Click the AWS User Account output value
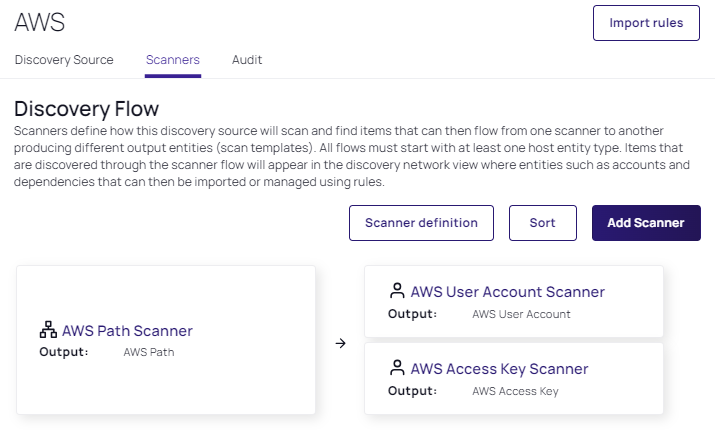This screenshot has width=715, height=430. coord(521,314)
